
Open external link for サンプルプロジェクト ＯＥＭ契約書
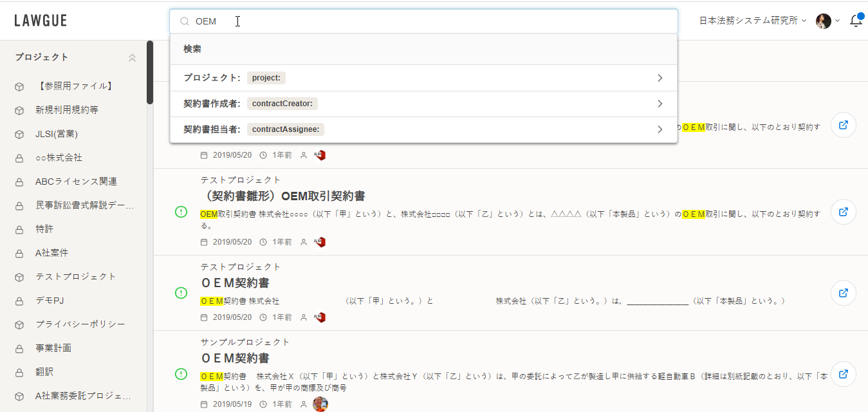pyautogui.click(x=843, y=374)
